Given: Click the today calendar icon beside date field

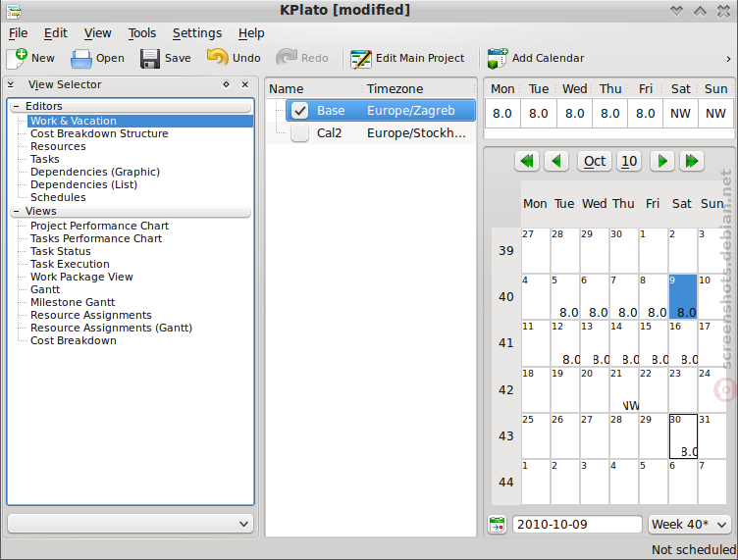Looking at the screenshot, I should tap(497, 525).
